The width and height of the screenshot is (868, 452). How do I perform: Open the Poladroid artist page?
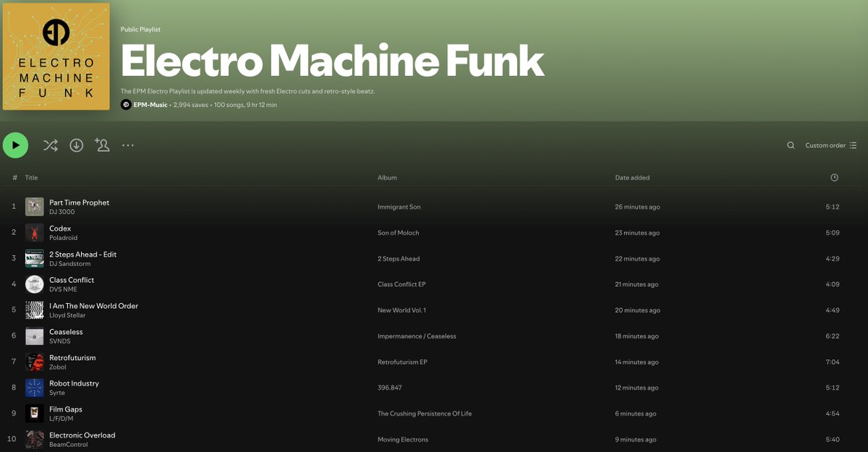point(63,238)
